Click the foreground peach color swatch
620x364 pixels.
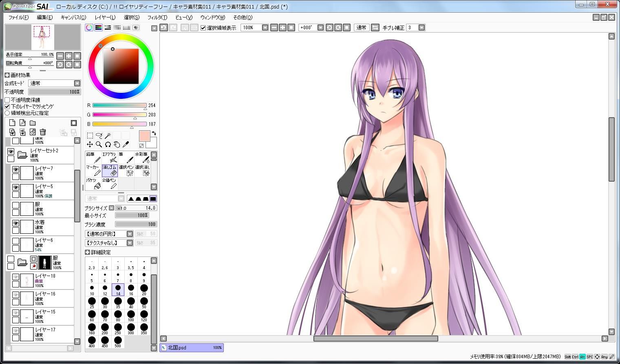[144, 136]
